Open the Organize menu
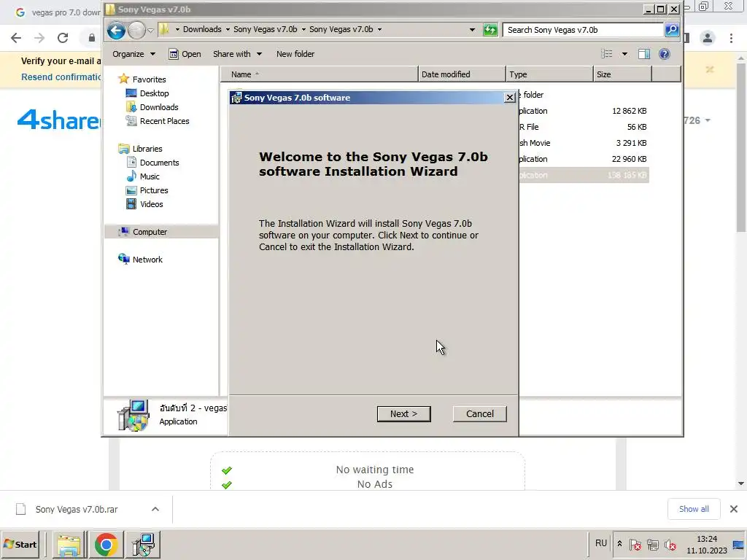Image resolution: width=747 pixels, height=560 pixels. pos(133,54)
